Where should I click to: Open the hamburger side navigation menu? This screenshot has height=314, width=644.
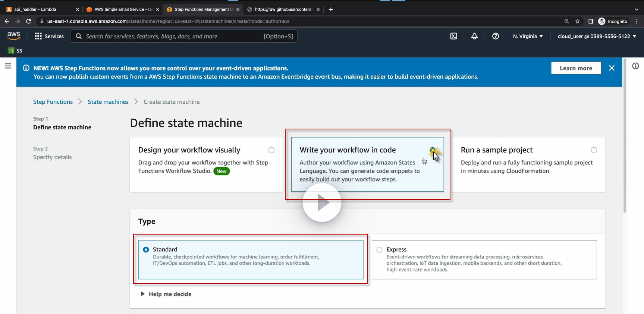pos(8,66)
